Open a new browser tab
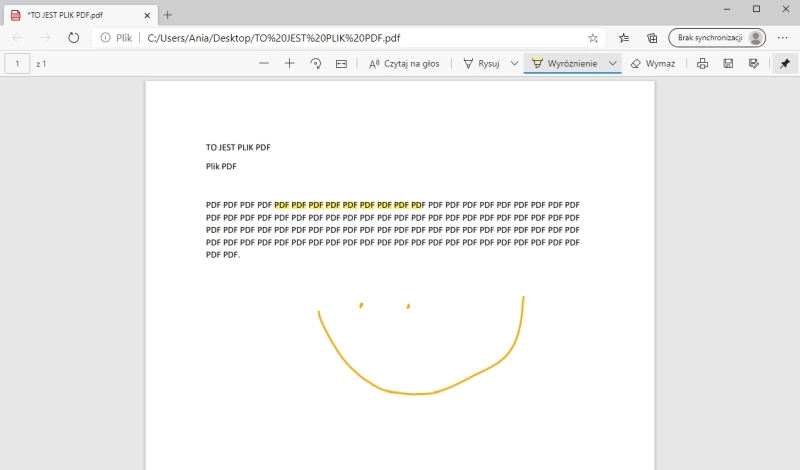The image size is (800, 470). (x=167, y=15)
